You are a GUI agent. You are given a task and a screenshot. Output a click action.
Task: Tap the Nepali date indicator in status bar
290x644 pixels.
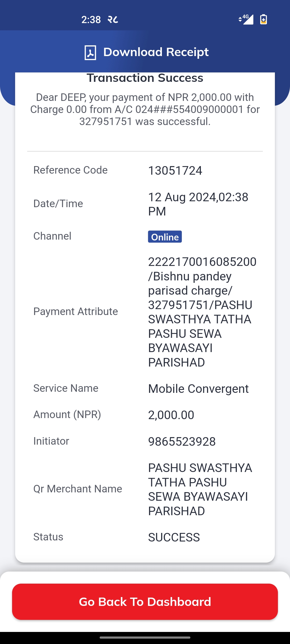click(x=113, y=20)
